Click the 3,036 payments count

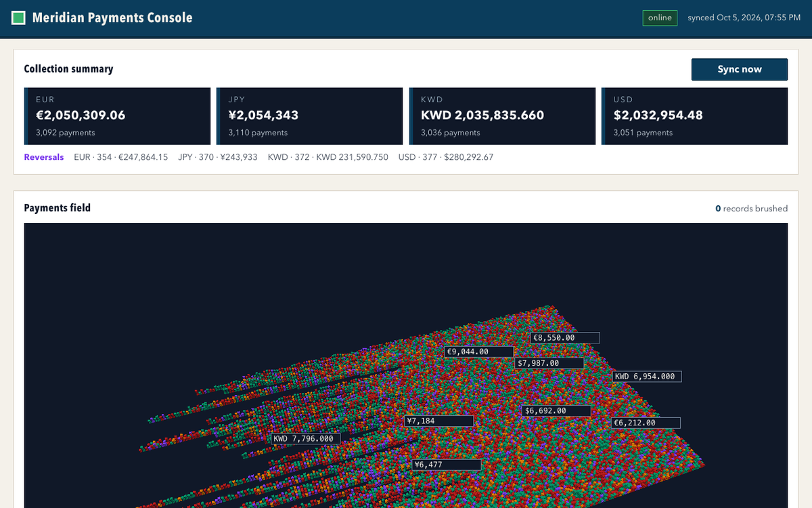tap(451, 133)
